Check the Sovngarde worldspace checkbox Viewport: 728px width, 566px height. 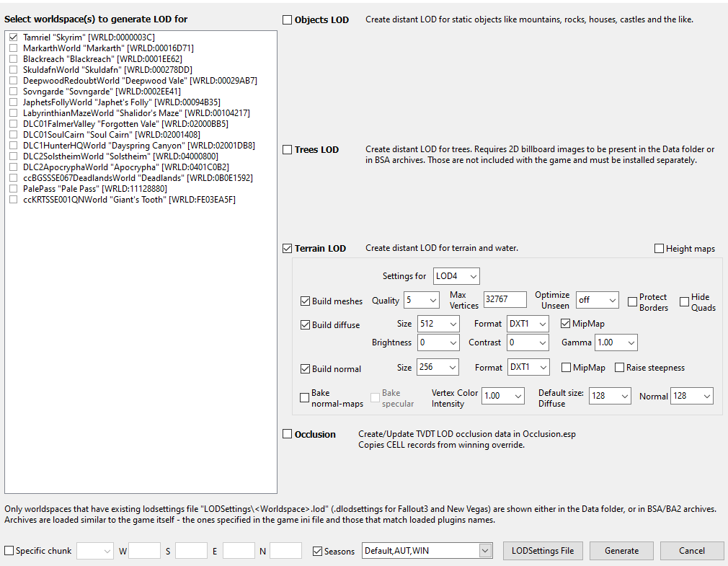[14, 92]
